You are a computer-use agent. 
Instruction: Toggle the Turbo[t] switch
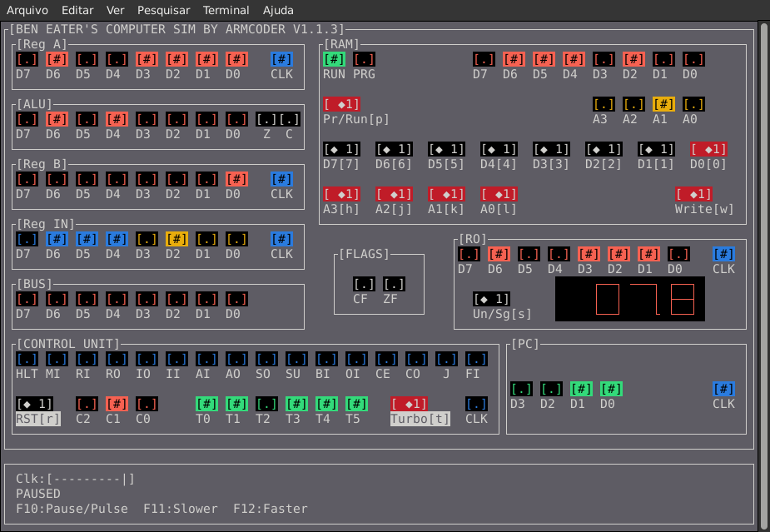point(409,405)
